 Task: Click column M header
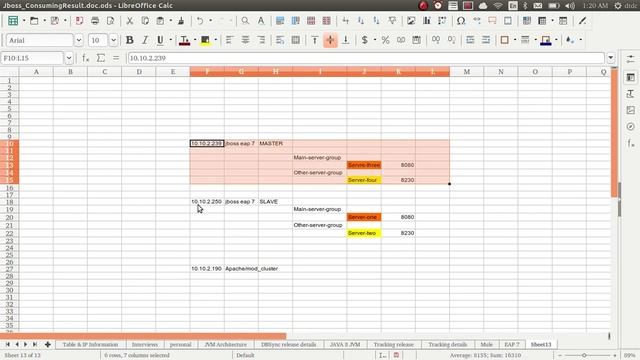[x=467, y=72]
